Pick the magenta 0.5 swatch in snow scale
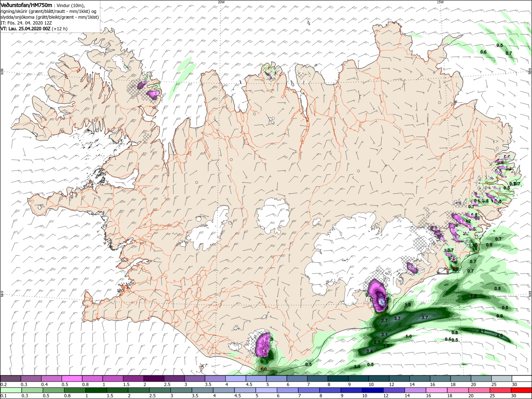 pyautogui.click(x=72, y=378)
